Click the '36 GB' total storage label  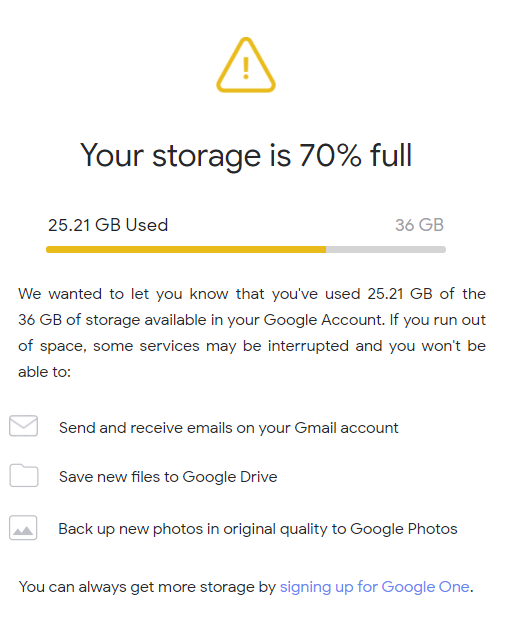(419, 225)
